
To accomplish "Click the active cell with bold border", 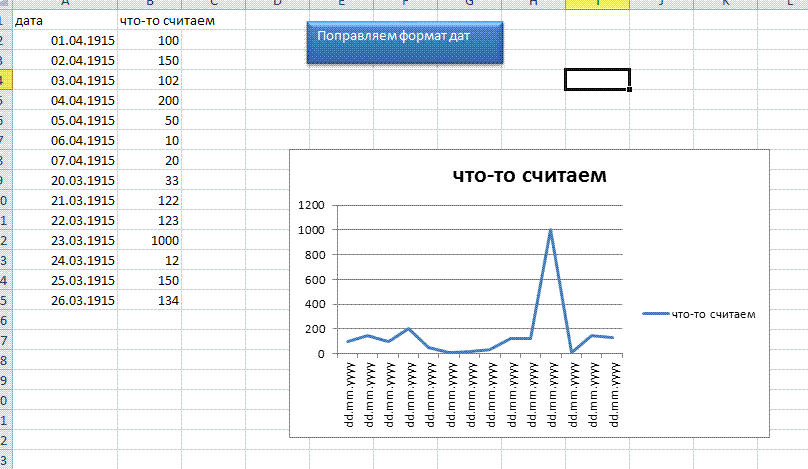I will 597,80.
